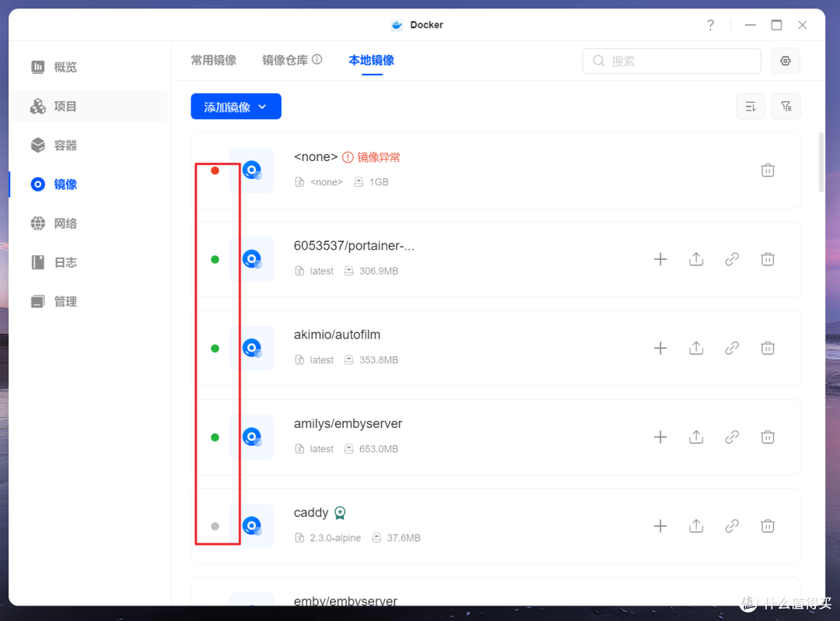Create container from 6053537/portainer image
Screen dimensions: 840x621
tap(660, 259)
